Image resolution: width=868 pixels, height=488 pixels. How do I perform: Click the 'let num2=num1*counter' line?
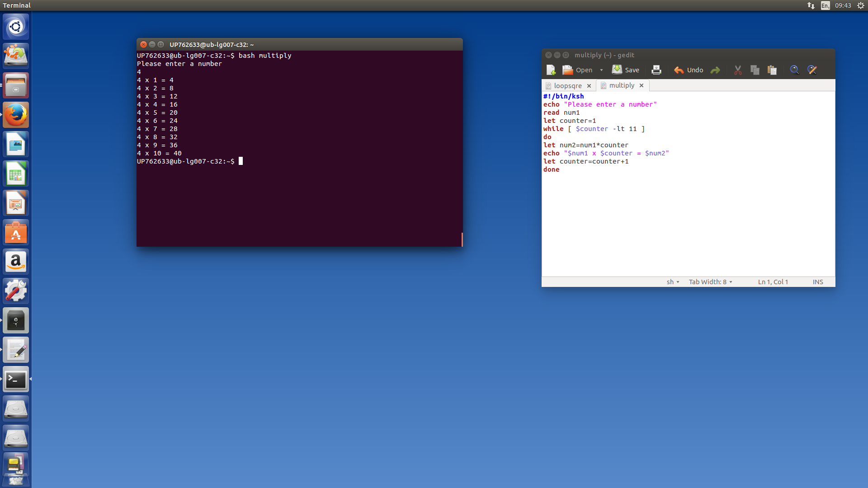tap(586, 145)
